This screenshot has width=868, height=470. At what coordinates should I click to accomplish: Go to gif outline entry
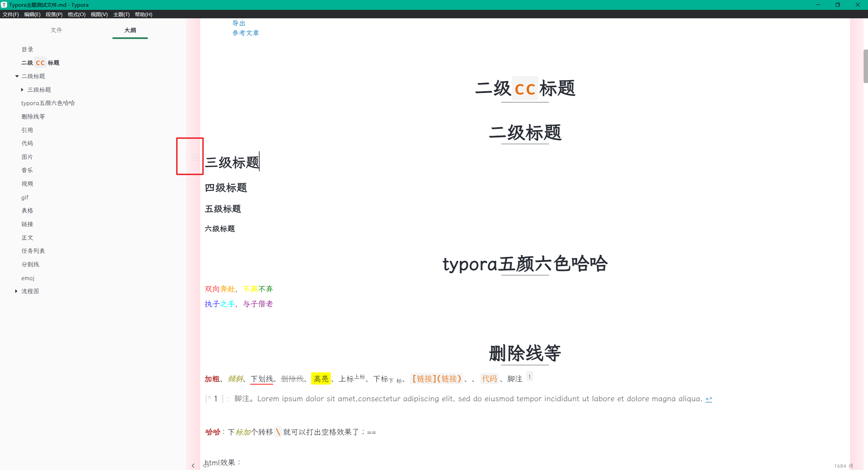click(x=25, y=197)
